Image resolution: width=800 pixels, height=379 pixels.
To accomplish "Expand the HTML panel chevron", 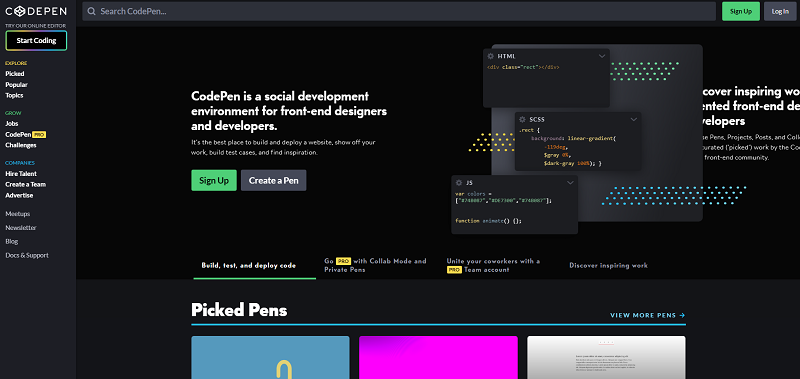I will click(x=602, y=56).
